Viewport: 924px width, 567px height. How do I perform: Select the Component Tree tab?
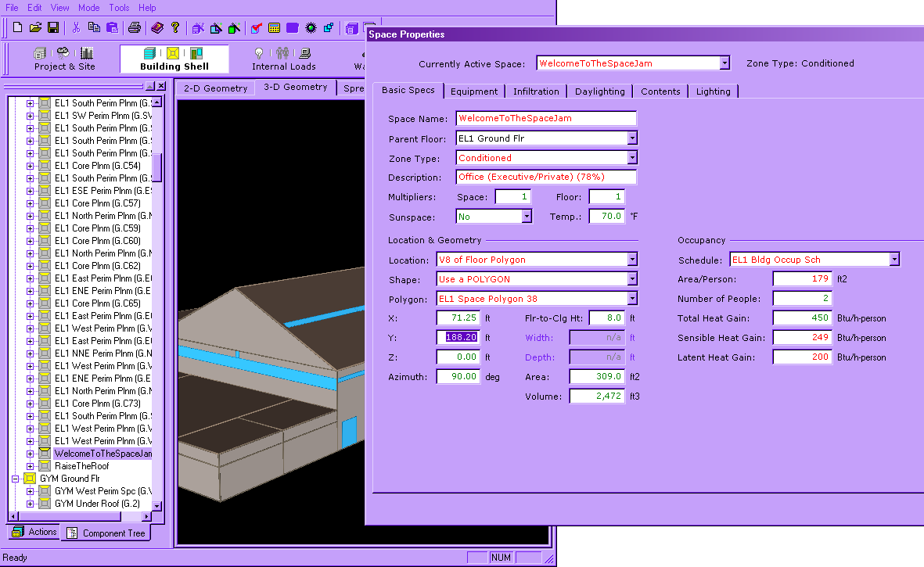[106, 533]
